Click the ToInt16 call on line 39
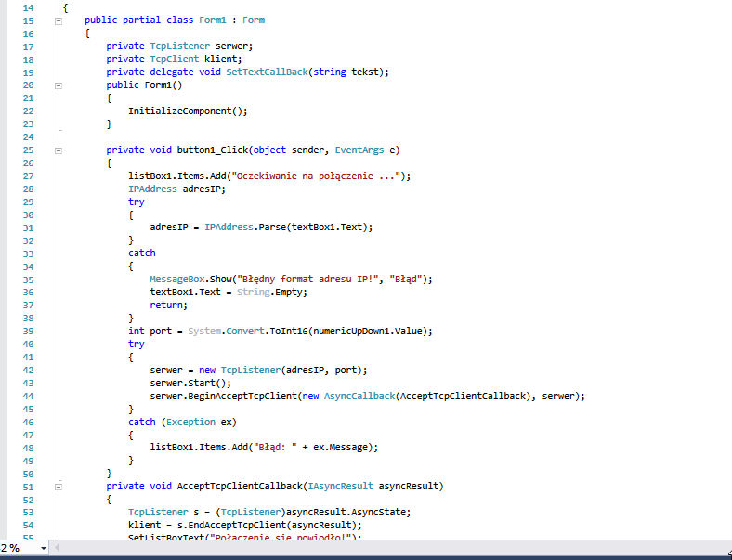Viewport: 732px width, 560px height. (x=289, y=331)
